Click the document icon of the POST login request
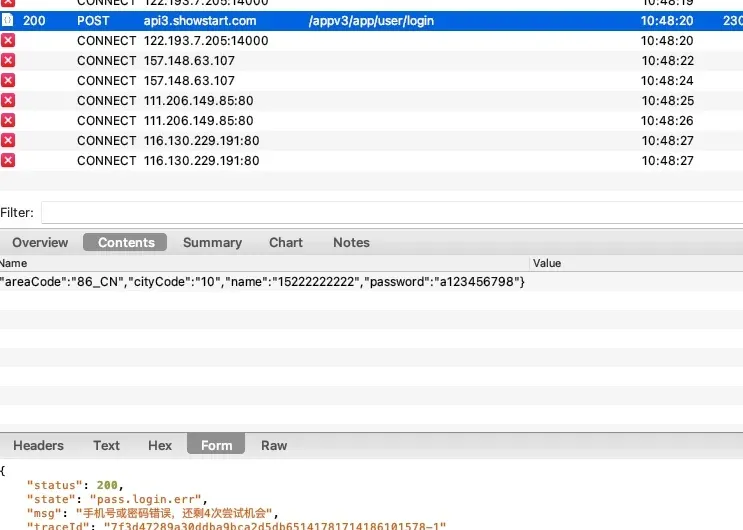Viewport: 743px width, 530px height. point(8,20)
